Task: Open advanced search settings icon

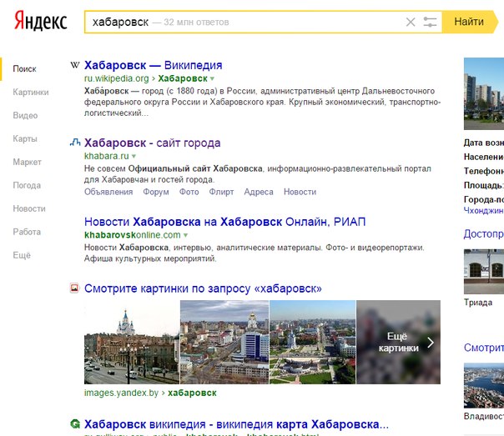Action: pyautogui.click(x=430, y=23)
